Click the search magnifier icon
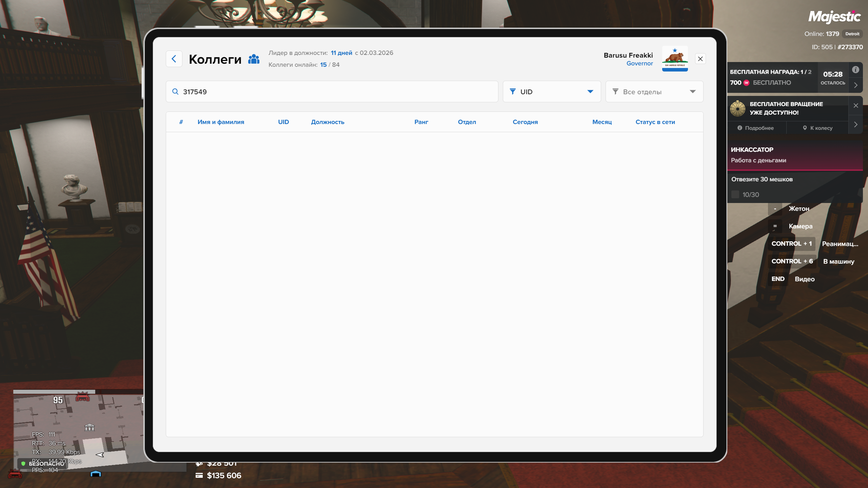The image size is (868, 488). click(175, 91)
